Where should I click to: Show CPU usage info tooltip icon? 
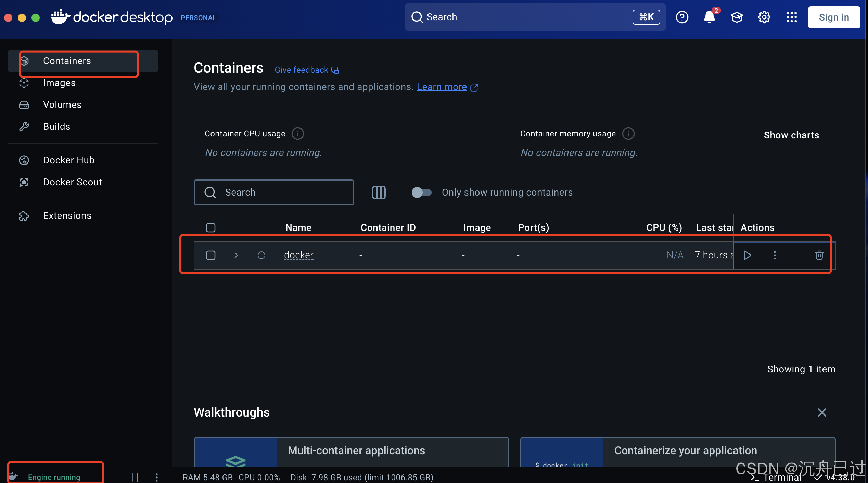click(x=298, y=134)
